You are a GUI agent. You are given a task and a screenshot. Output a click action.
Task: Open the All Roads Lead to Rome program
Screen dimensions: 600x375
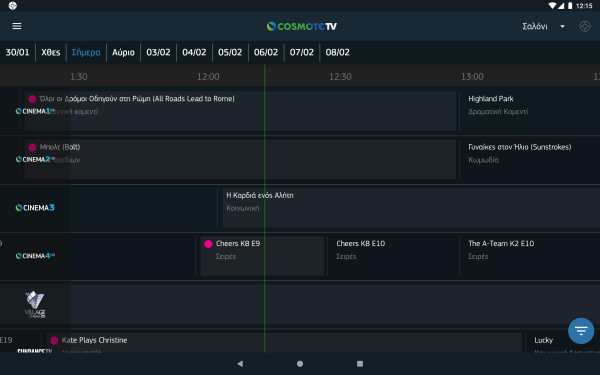240,111
